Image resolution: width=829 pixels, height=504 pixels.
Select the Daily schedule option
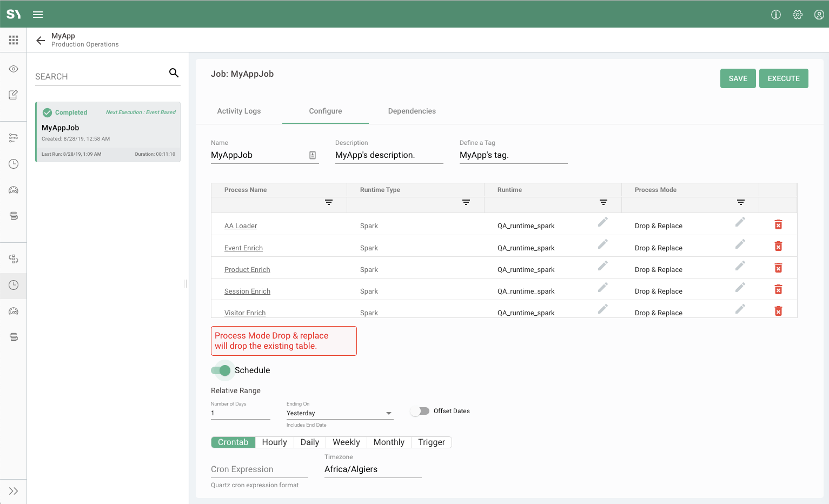coord(309,442)
